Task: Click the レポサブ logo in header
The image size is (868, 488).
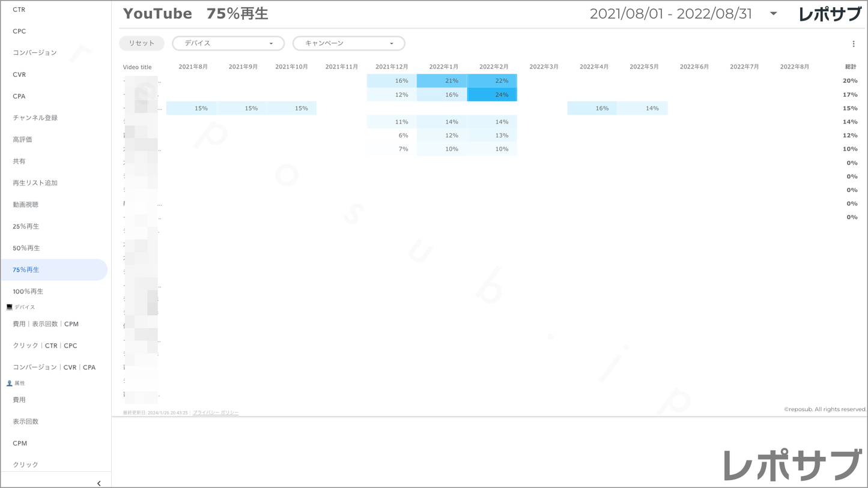Action: click(x=830, y=14)
